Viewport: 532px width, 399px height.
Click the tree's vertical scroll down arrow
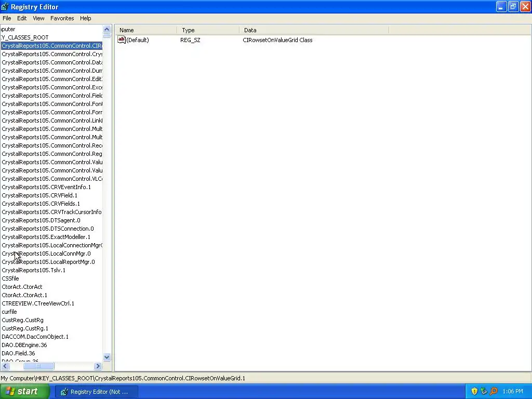(x=107, y=357)
